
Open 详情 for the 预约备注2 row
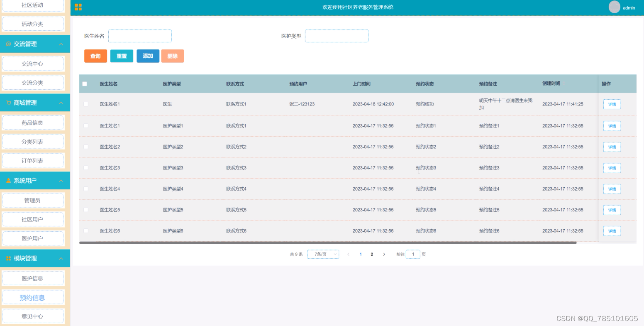[x=612, y=147]
